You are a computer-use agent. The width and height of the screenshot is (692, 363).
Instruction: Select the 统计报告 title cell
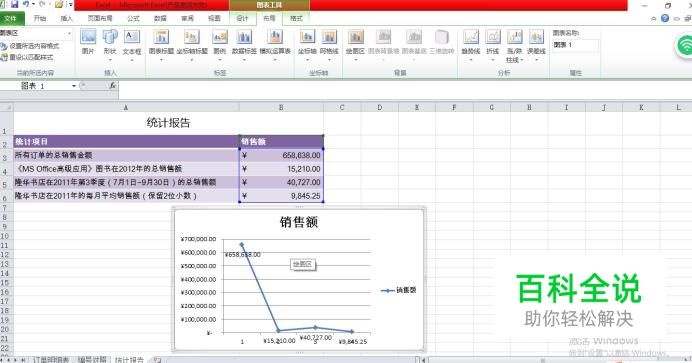point(169,123)
